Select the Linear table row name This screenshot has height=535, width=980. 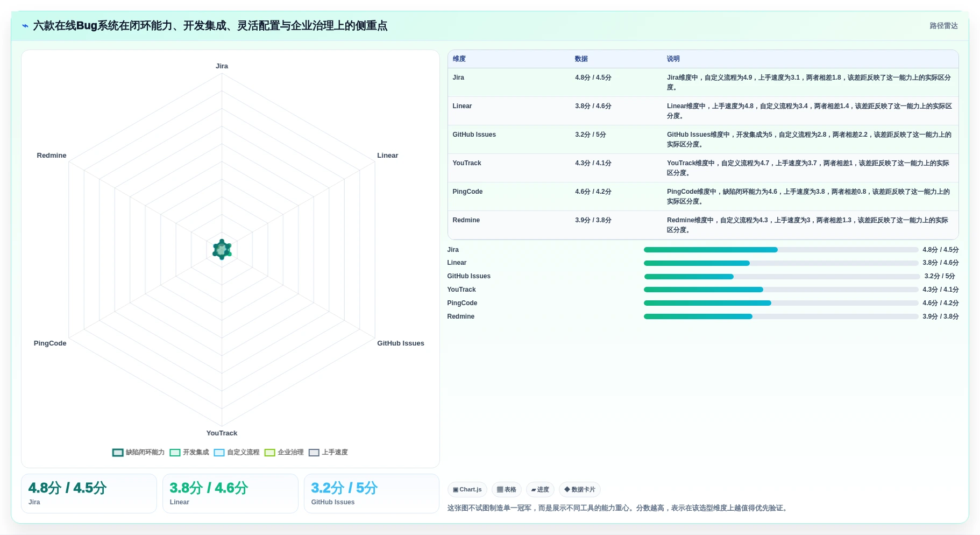[462, 106]
